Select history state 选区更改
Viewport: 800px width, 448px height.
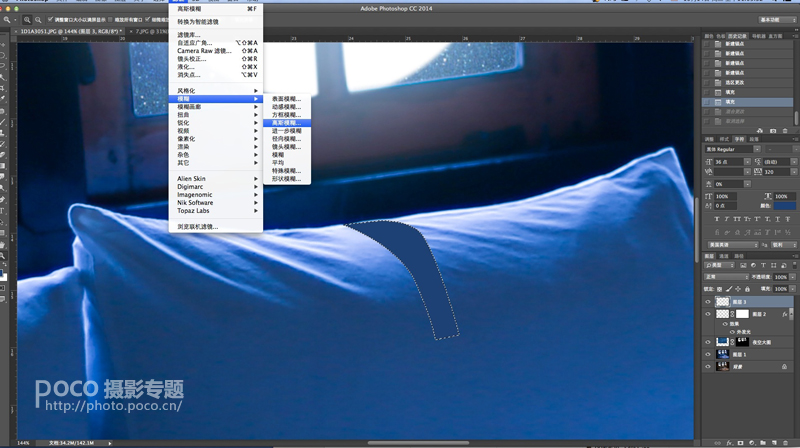tap(747, 82)
